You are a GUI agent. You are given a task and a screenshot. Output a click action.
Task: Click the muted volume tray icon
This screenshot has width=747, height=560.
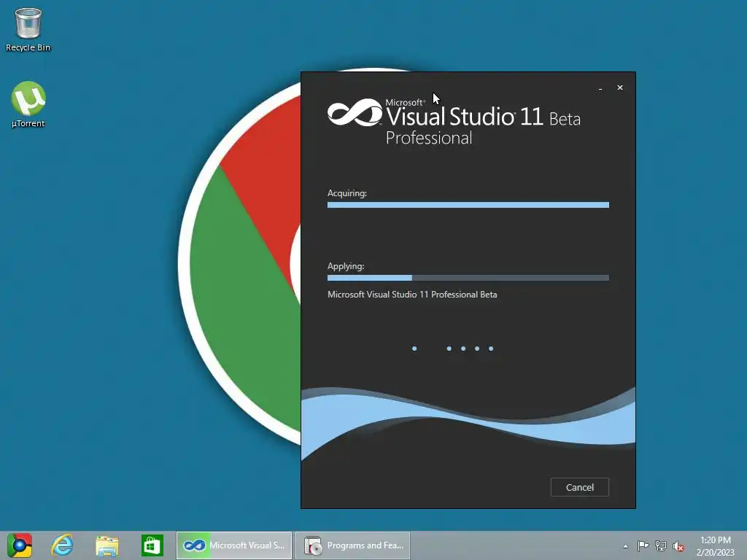coord(678,546)
